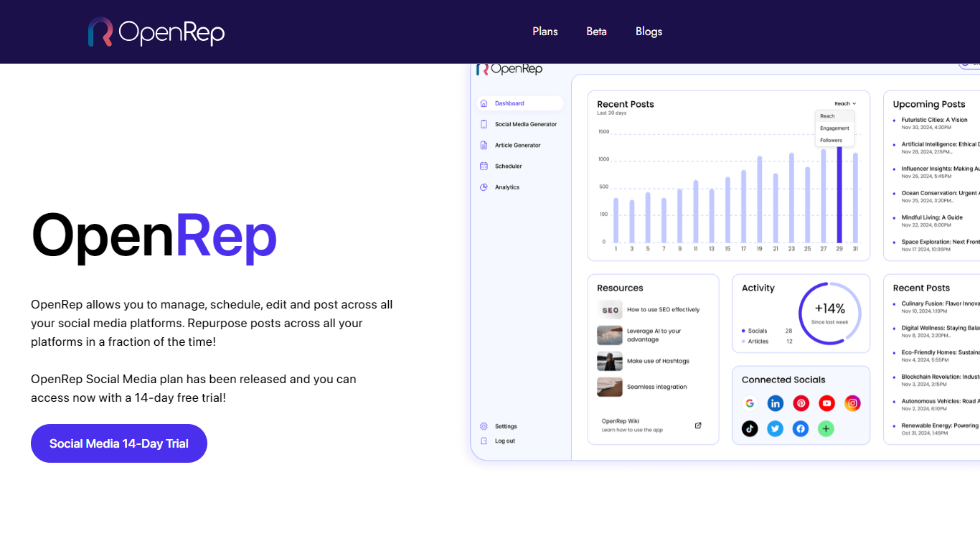The width and height of the screenshot is (980, 551).
Task: Click the highlighted dark bar for day 29
Action: 839,194
